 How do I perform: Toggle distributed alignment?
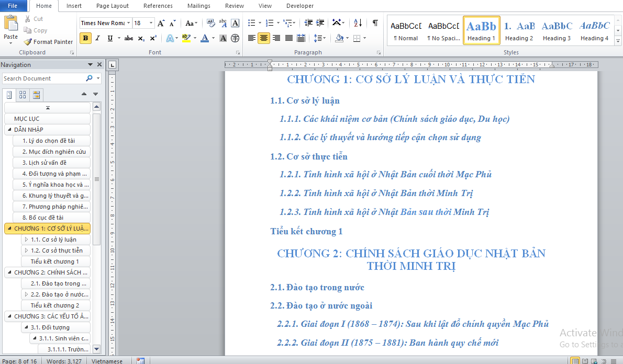(301, 38)
